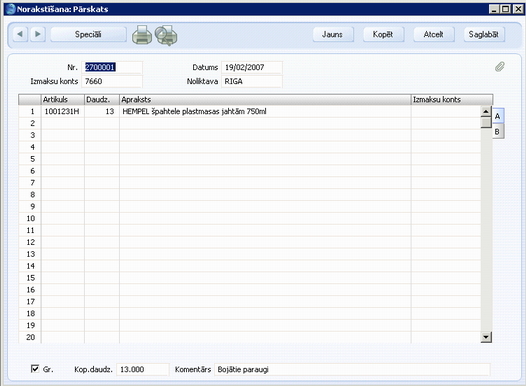
Task: Click the Daudz. column header
Action: 102,100
